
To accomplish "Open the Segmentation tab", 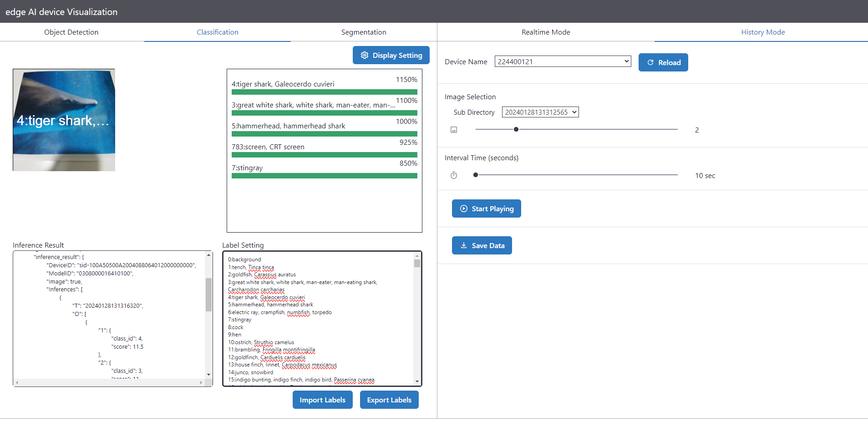I will coord(364,32).
